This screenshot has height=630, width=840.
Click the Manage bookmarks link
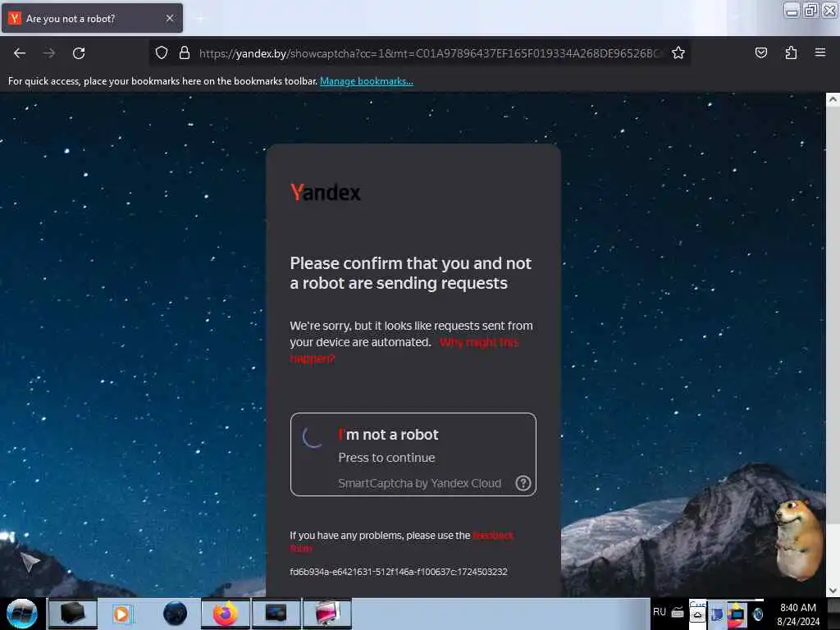(x=367, y=81)
